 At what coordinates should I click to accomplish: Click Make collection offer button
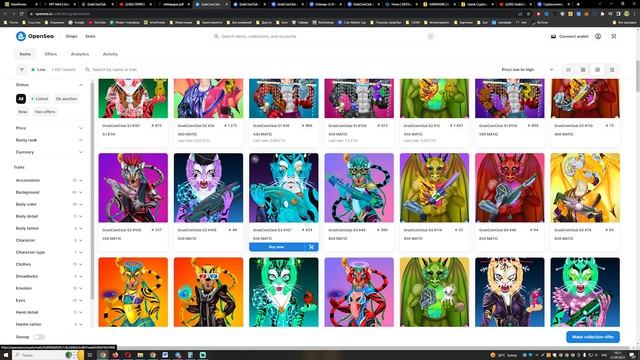[x=593, y=337]
